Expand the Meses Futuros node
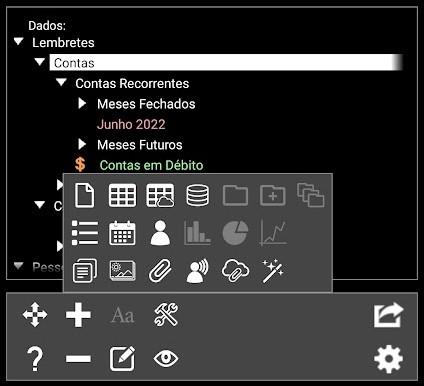The height and width of the screenshot is (386, 424). 82,144
